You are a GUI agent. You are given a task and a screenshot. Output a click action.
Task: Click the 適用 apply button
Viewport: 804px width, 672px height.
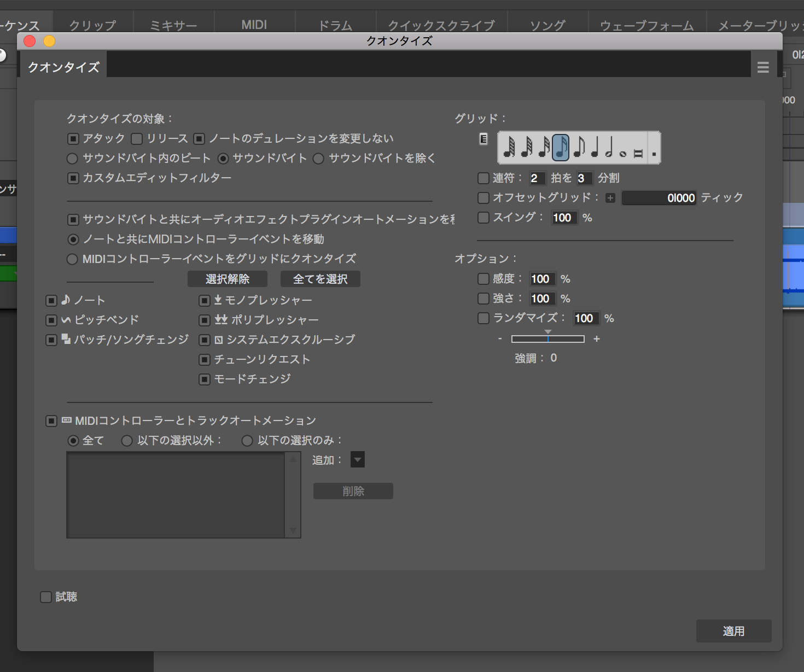pyautogui.click(x=733, y=631)
